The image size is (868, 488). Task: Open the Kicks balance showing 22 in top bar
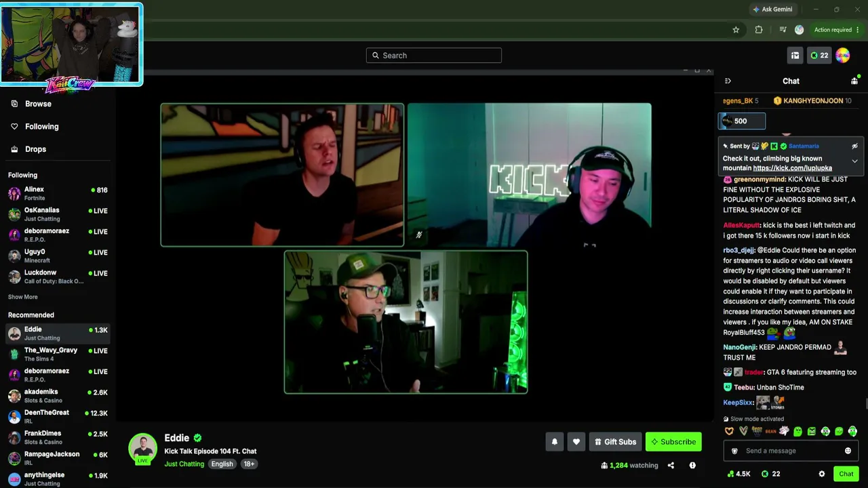click(x=819, y=56)
